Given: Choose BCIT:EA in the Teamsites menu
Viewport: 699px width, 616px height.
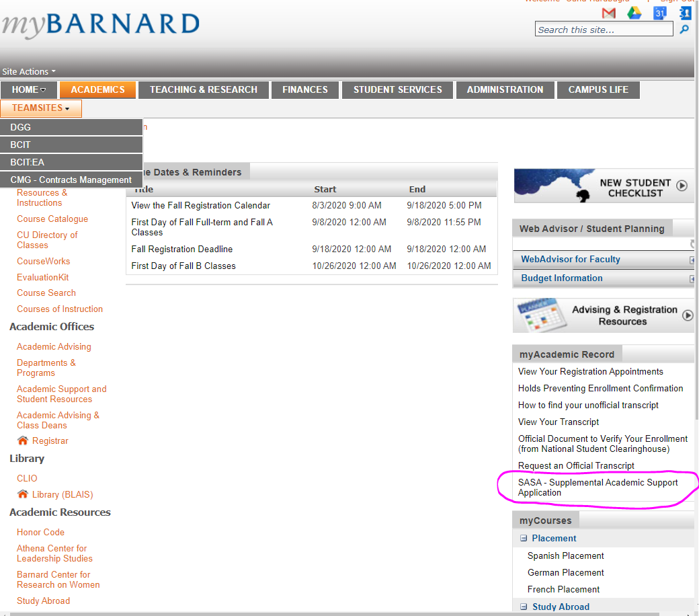Looking at the screenshot, I should click(x=71, y=162).
